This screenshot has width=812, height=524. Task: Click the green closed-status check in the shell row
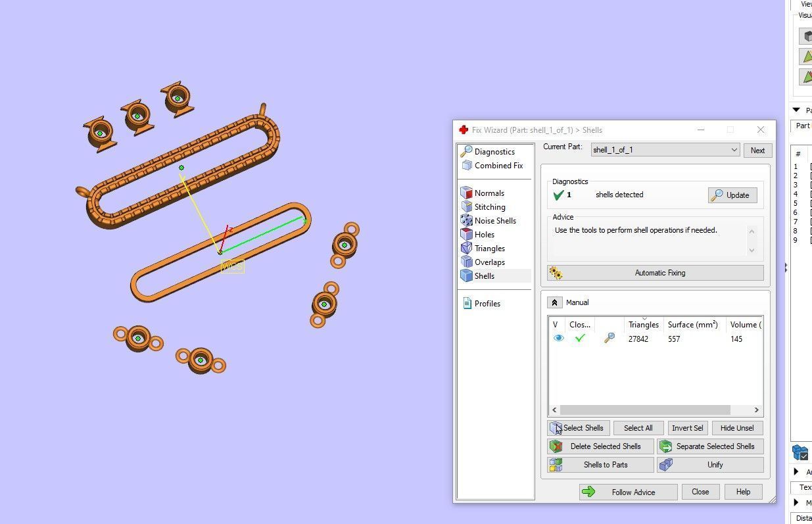[x=580, y=339]
